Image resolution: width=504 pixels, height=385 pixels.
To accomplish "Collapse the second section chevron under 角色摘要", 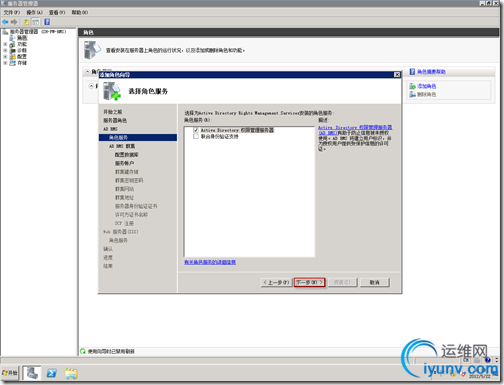I will coord(91,86).
